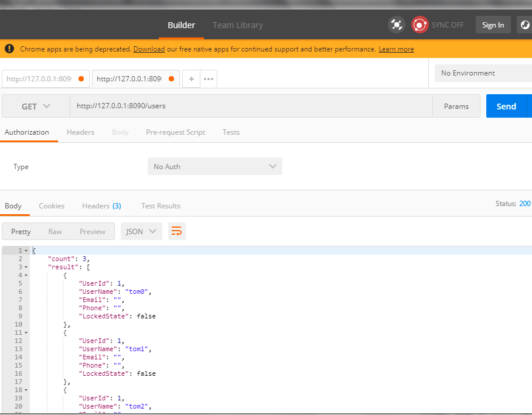Collapse third user object at line 18
This screenshot has height=415, width=532.
[26, 390]
